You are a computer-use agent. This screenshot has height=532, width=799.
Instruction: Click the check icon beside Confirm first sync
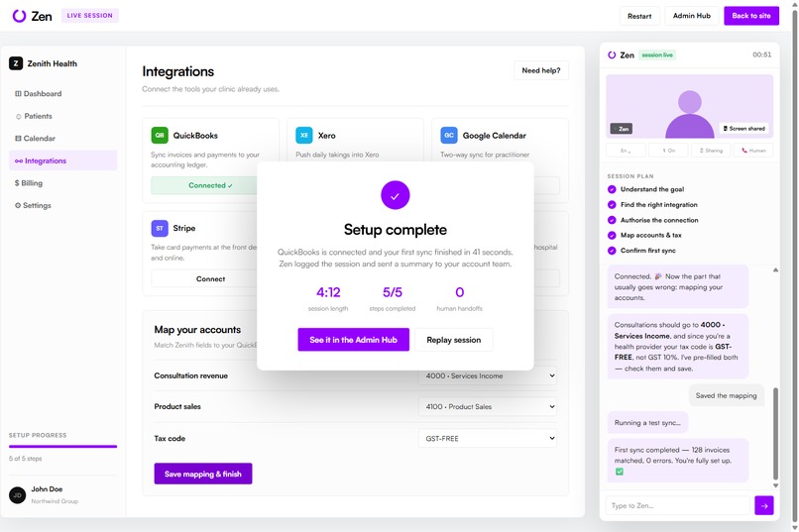coord(612,251)
